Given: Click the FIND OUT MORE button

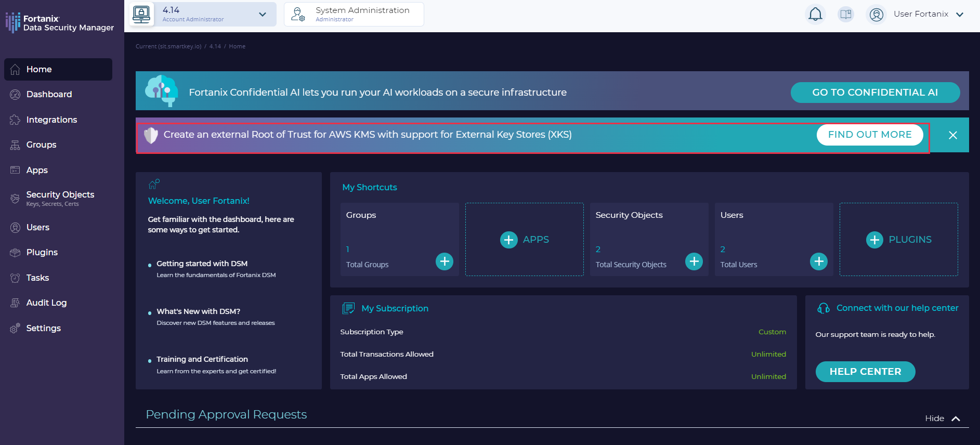Looking at the screenshot, I should pos(869,135).
